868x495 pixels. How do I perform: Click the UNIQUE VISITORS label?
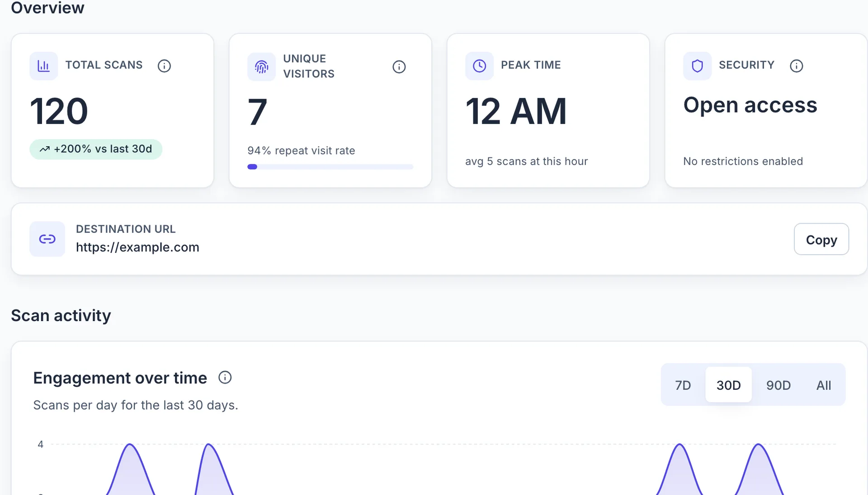(x=309, y=66)
